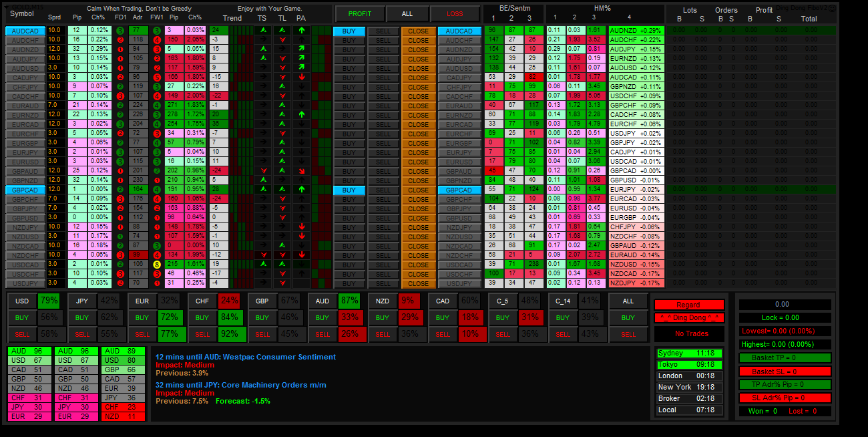
Task: Toggle the JPY currency basket button
Action: [x=82, y=301]
